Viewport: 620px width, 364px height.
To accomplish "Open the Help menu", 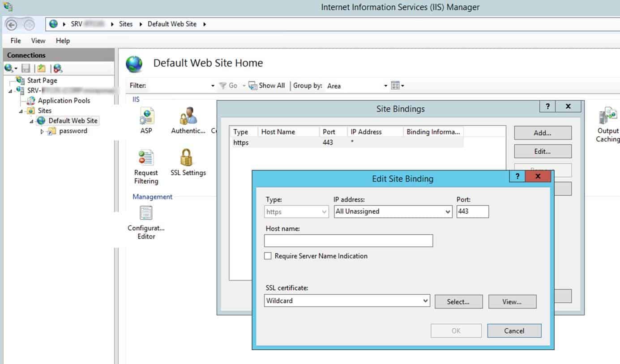I will [x=63, y=41].
